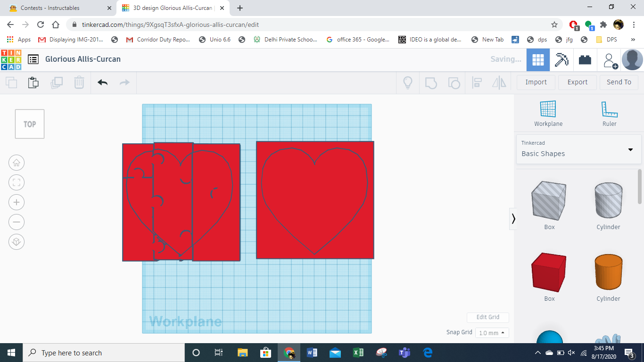Click the Windows Start button
The width and height of the screenshot is (644, 362).
click(11, 353)
